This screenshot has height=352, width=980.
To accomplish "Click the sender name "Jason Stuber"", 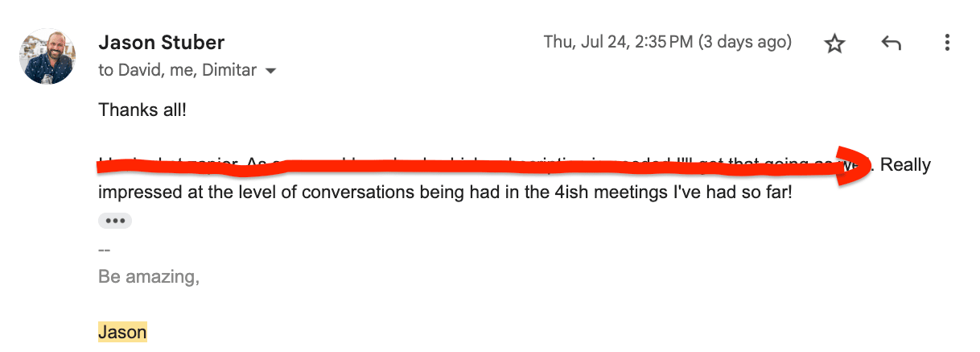I will pyautogui.click(x=161, y=42).
